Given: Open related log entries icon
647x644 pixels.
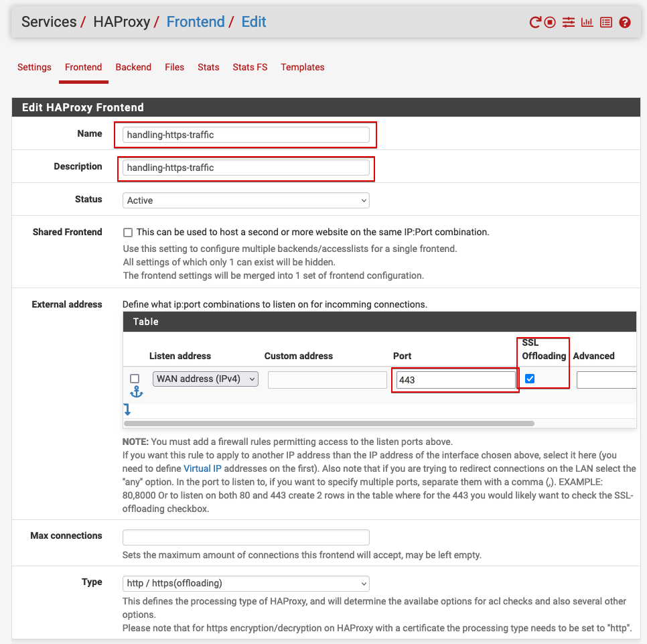Looking at the screenshot, I should 605,22.
